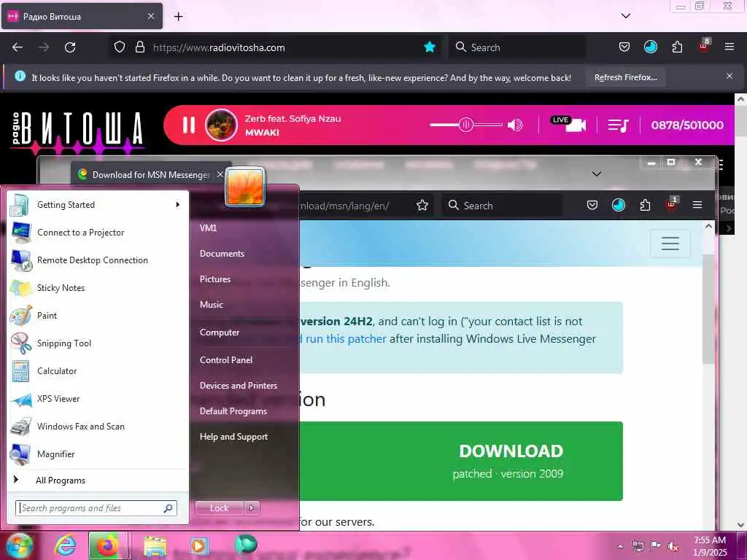Select the Download for MSN Messenger tab
Screen dimensions: 747x560
click(150, 175)
